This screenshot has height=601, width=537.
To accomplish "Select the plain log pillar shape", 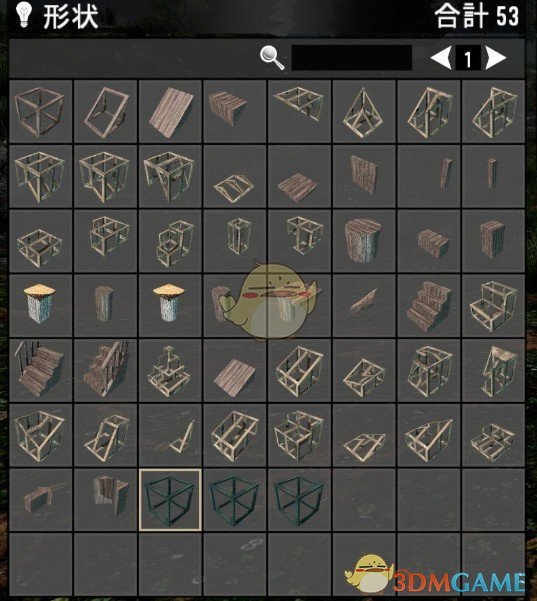I will pos(105,306).
